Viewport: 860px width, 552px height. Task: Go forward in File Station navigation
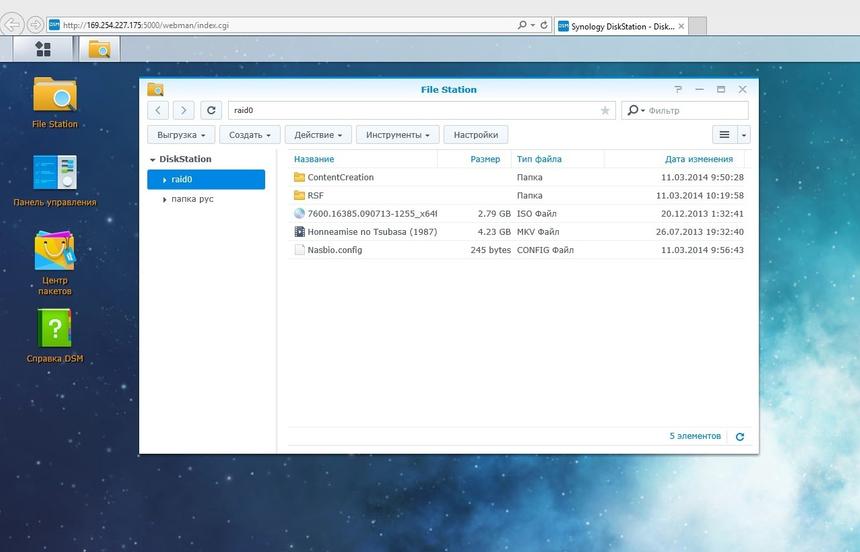[184, 110]
